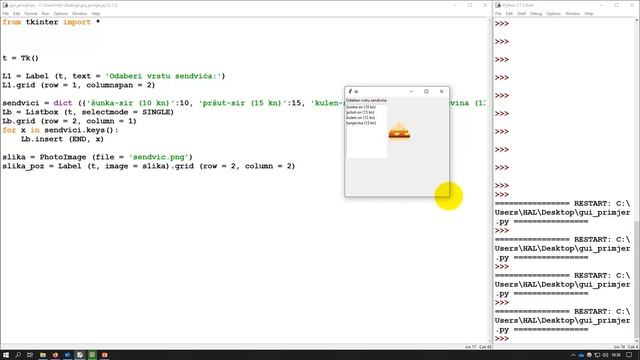Viewport: 640px width, 360px height.
Task: Open taskbar Search magnifier
Action: pos(18,355)
